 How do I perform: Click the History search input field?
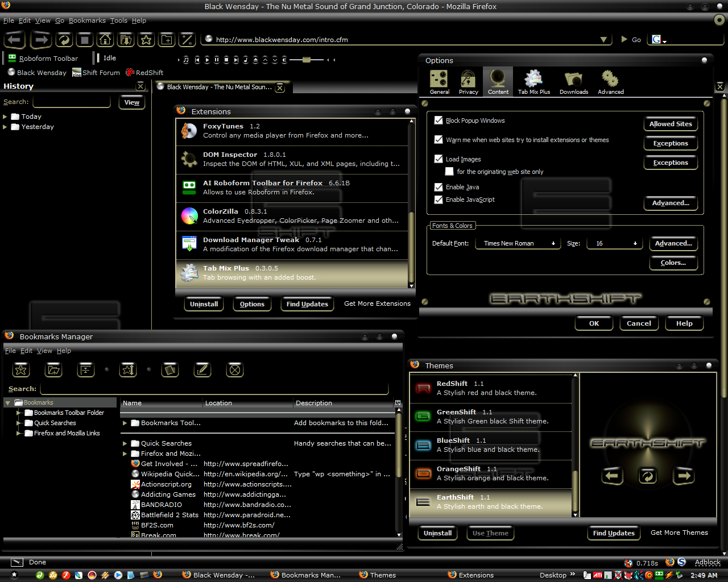(72, 102)
